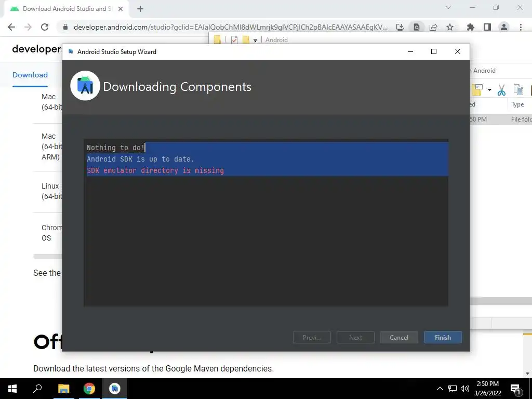
Task: Go back in Chrome browser
Action: click(11, 27)
